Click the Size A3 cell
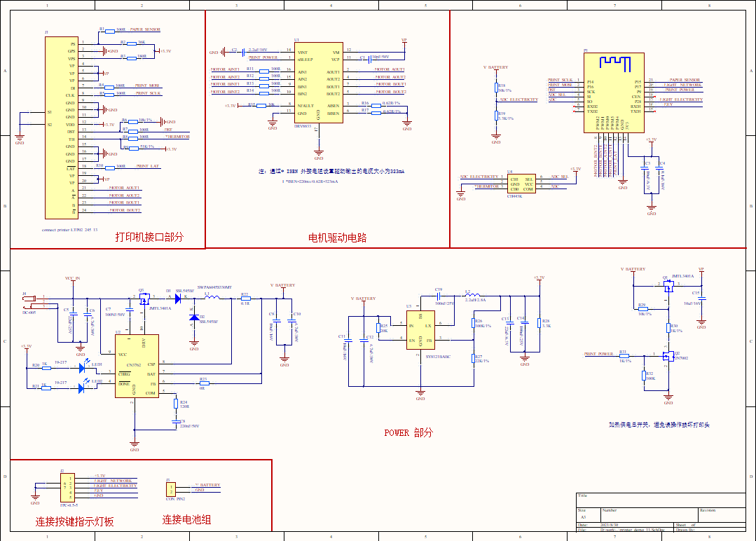Image resolution: width=756 pixels, height=541 pixels. point(589,514)
